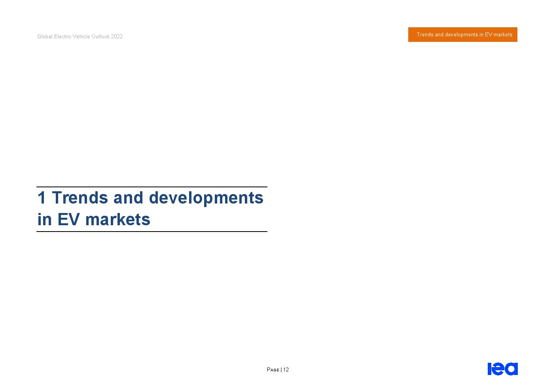This screenshot has width=555, height=392.
Task: Click the chapter number 1 in the heading
Action: tap(42, 198)
